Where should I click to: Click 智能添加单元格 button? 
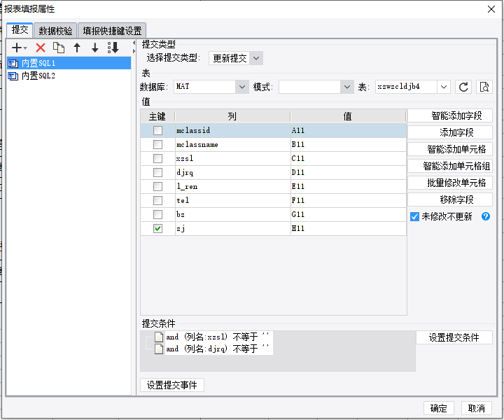coord(450,149)
